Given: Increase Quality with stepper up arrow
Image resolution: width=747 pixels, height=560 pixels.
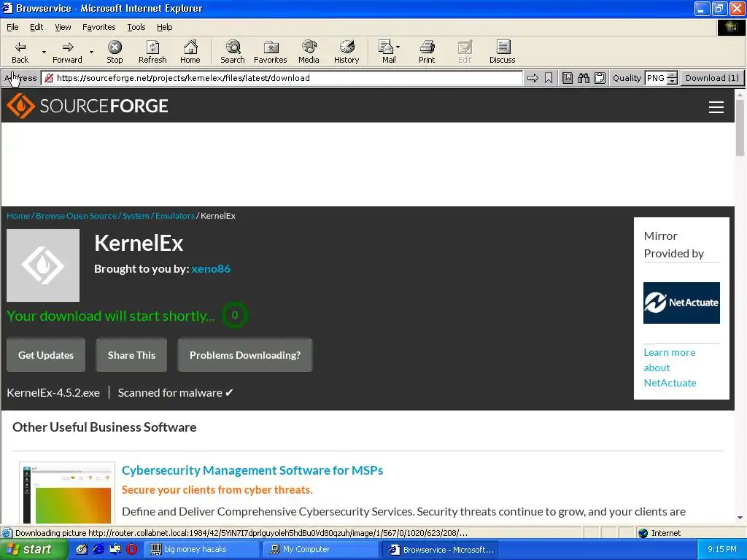Looking at the screenshot, I should (672, 75).
